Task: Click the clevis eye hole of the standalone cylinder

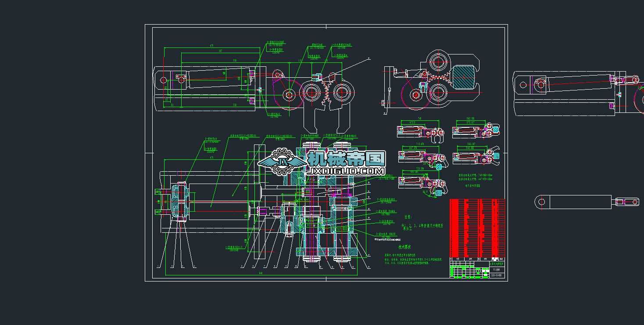Action: click(x=541, y=202)
